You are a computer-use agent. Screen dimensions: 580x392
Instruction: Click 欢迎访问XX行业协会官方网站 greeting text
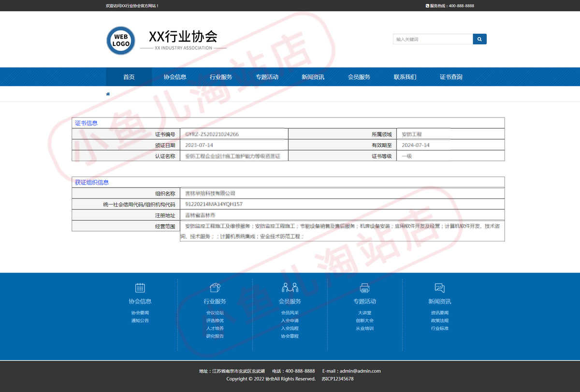132,6
